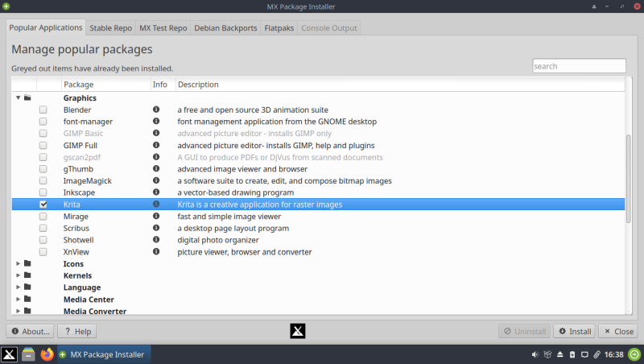Expand the Kernels category
This screenshot has width=644, height=364.
tap(18, 275)
